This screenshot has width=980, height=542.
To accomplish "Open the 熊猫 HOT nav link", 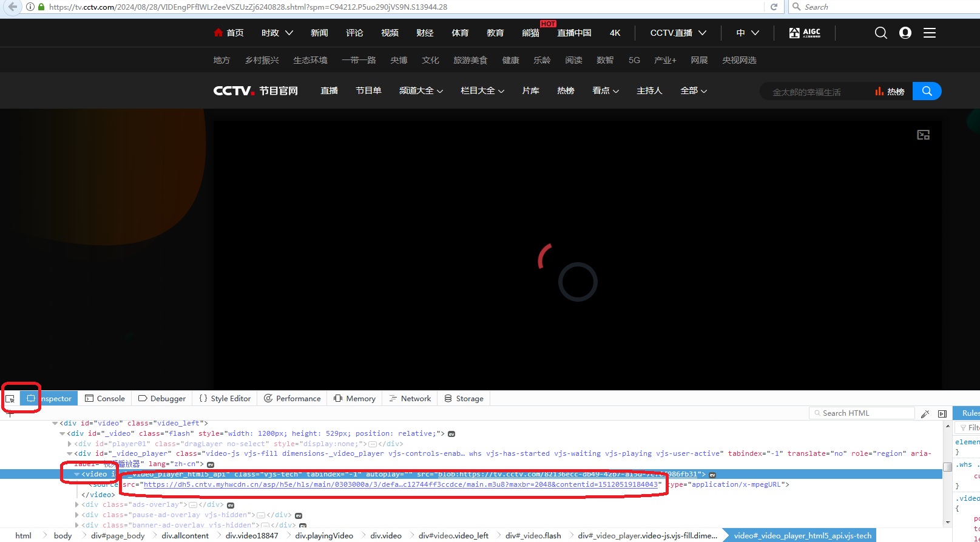I will (531, 33).
